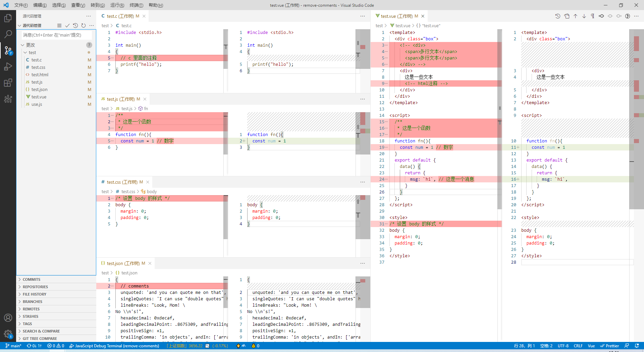Open the 编辑(E) menu
The width and height of the screenshot is (644, 352).
pyautogui.click(x=40, y=5)
